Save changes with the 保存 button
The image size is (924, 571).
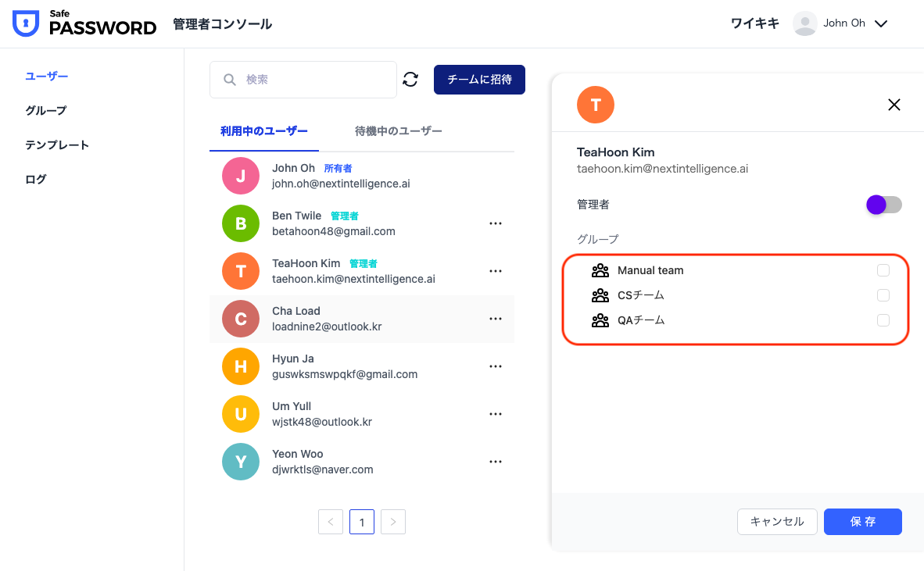tap(862, 522)
